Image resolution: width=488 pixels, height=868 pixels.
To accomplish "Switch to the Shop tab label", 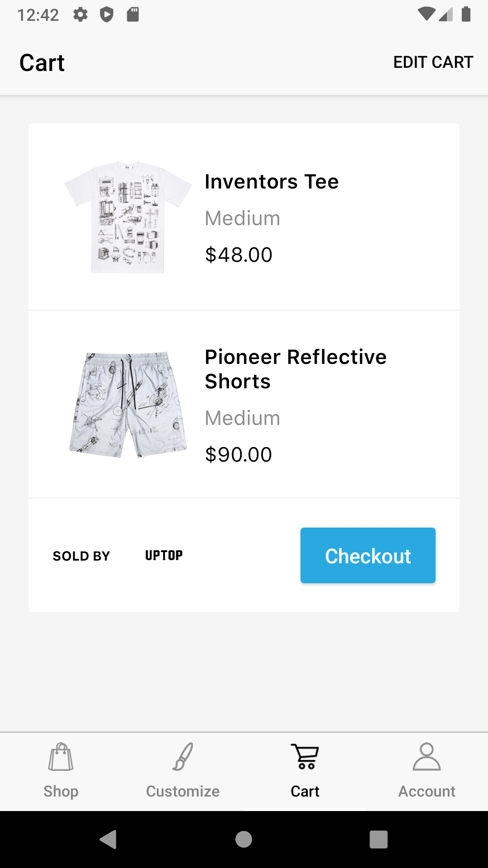I will tap(61, 791).
